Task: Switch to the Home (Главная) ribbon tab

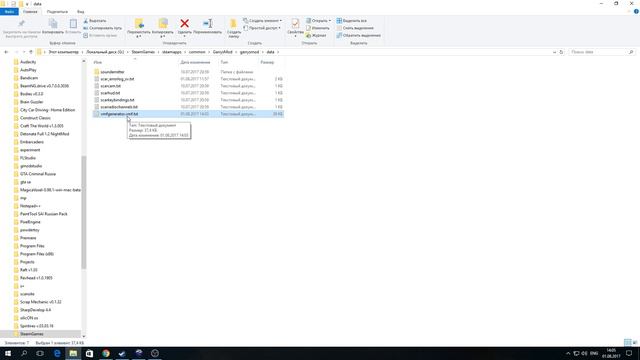Action: click(30, 11)
